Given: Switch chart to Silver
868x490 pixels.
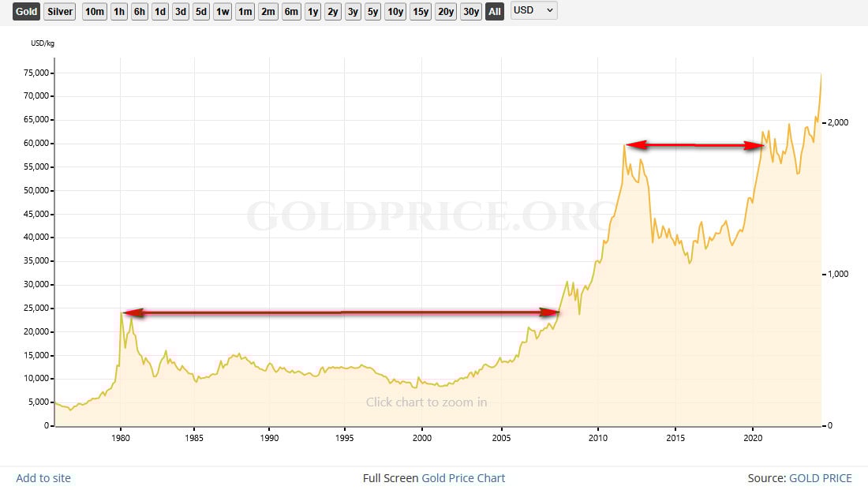Looking at the screenshot, I should coord(60,12).
